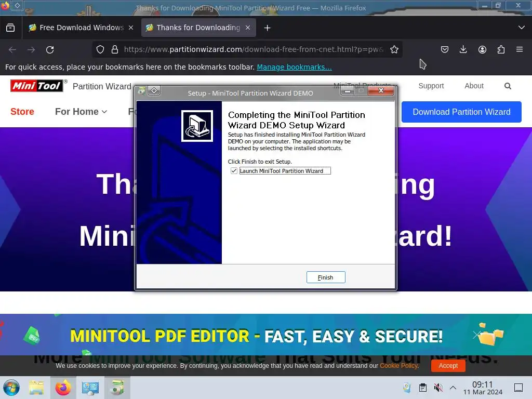List all tabs dropdown arrow
This screenshot has width=532, height=399.
coord(522,28)
